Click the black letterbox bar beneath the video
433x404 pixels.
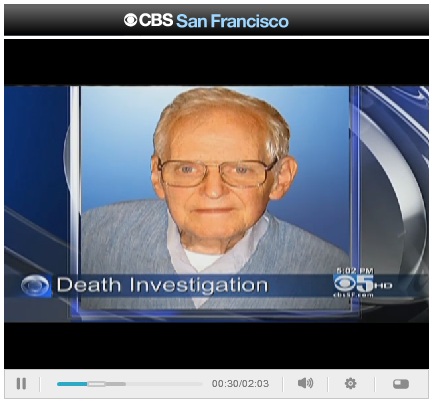click(x=216, y=345)
